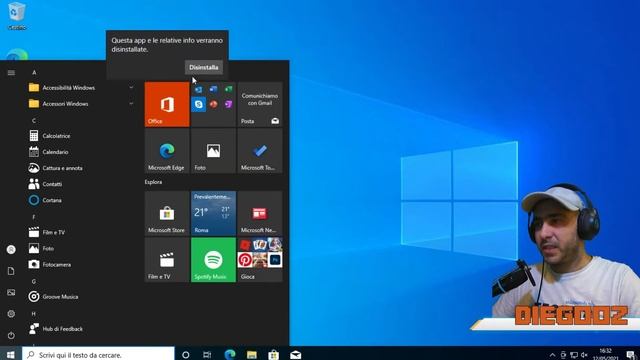The height and width of the screenshot is (360, 640).
Task: Select the Recycle Bin on the desktop
Action: (x=17, y=16)
